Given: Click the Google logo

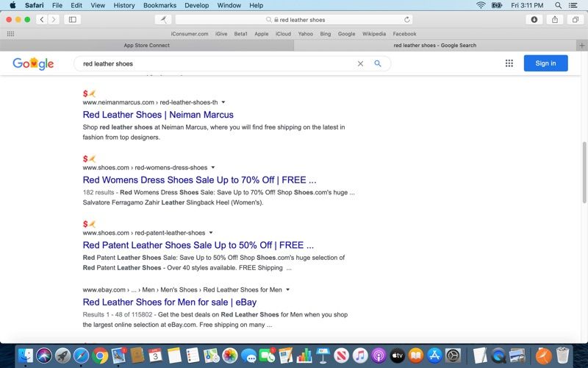Looking at the screenshot, I should [33, 63].
